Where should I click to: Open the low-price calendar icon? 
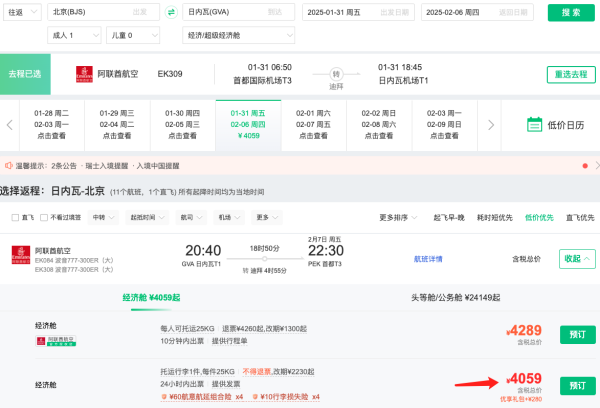click(x=534, y=125)
